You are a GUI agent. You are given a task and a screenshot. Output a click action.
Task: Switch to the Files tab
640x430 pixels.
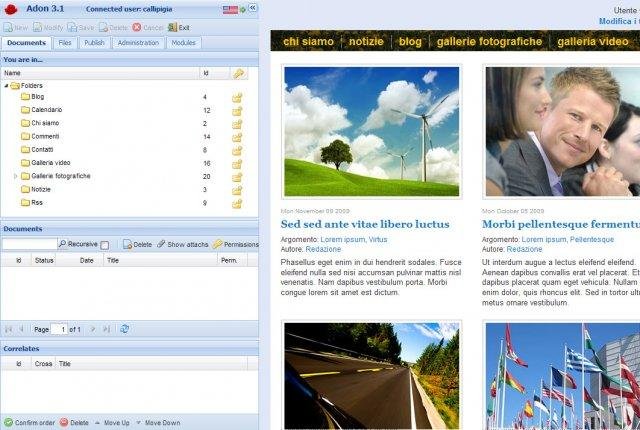(65, 43)
